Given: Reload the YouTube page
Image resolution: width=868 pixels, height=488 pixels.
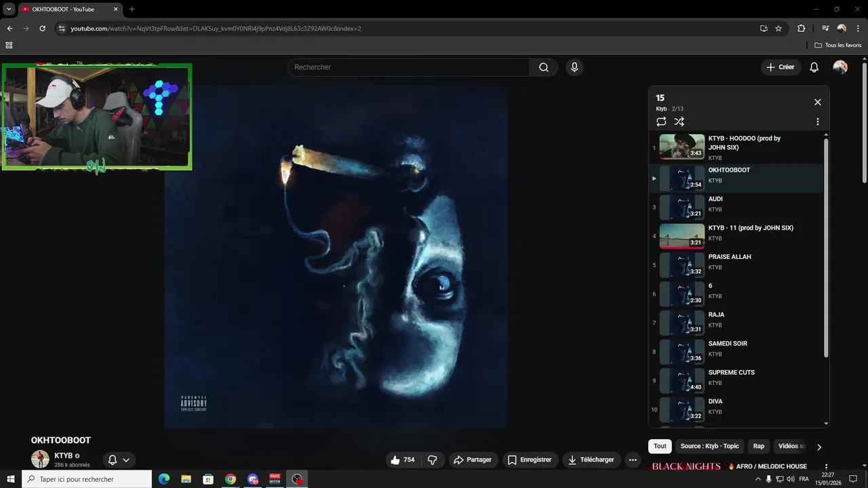Looking at the screenshot, I should point(42,28).
